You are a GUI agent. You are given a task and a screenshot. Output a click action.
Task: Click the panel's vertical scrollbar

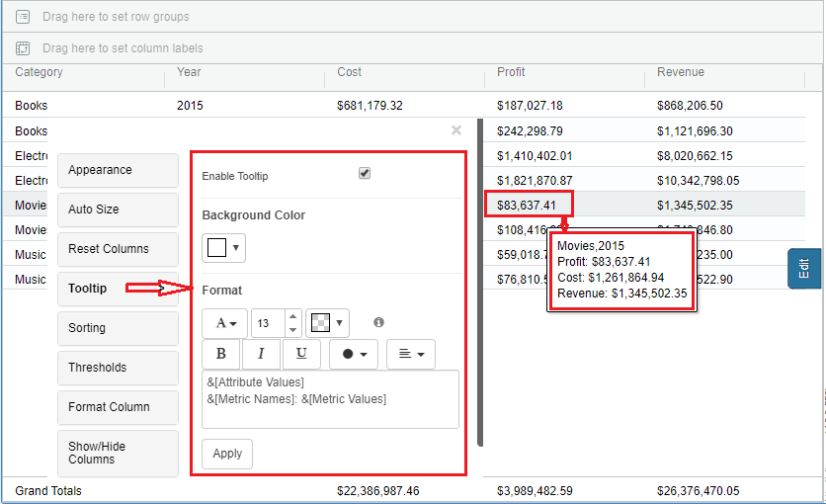(x=480, y=283)
